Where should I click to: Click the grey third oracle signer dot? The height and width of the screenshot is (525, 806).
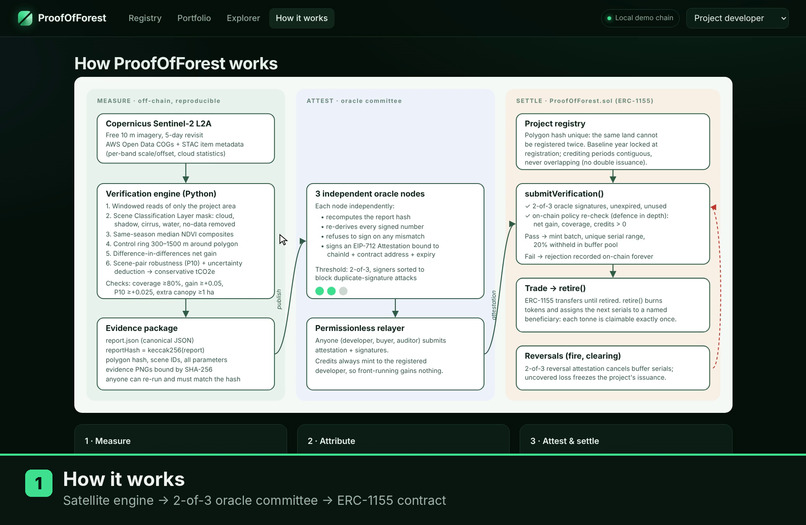tap(343, 291)
